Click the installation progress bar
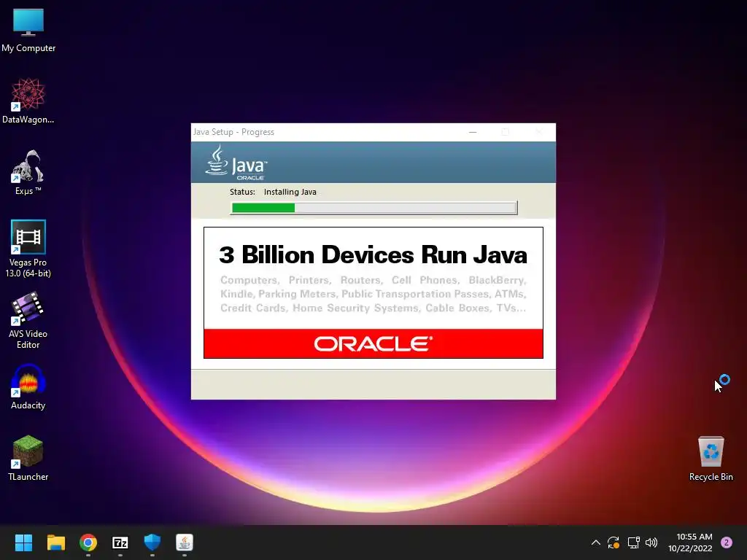The height and width of the screenshot is (560, 747). [x=374, y=208]
